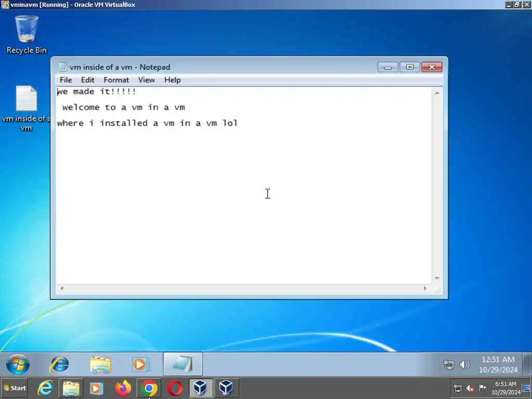Open media player from outer taskbar
The height and width of the screenshot is (399, 532).
(x=96, y=388)
